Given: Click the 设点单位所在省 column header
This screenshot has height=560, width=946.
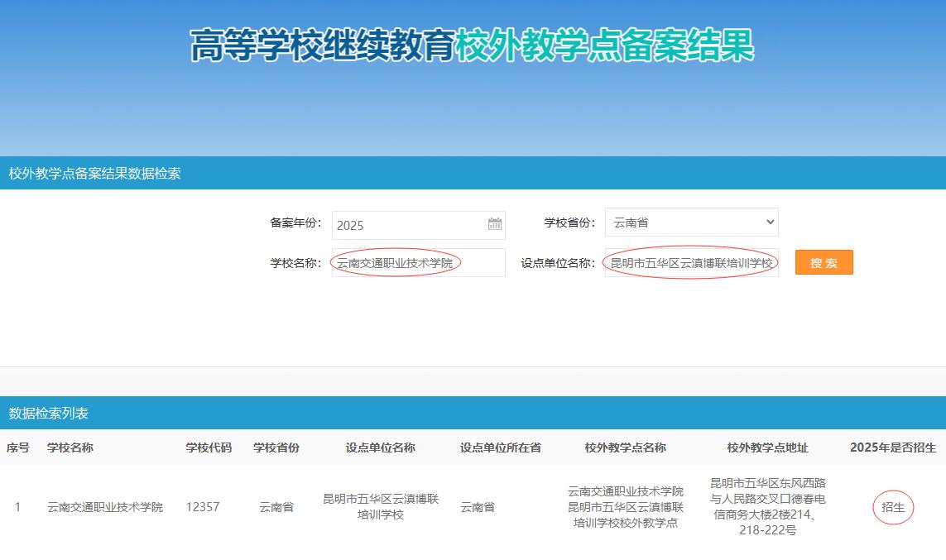Looking at the screenshot, I should (501, 448).
